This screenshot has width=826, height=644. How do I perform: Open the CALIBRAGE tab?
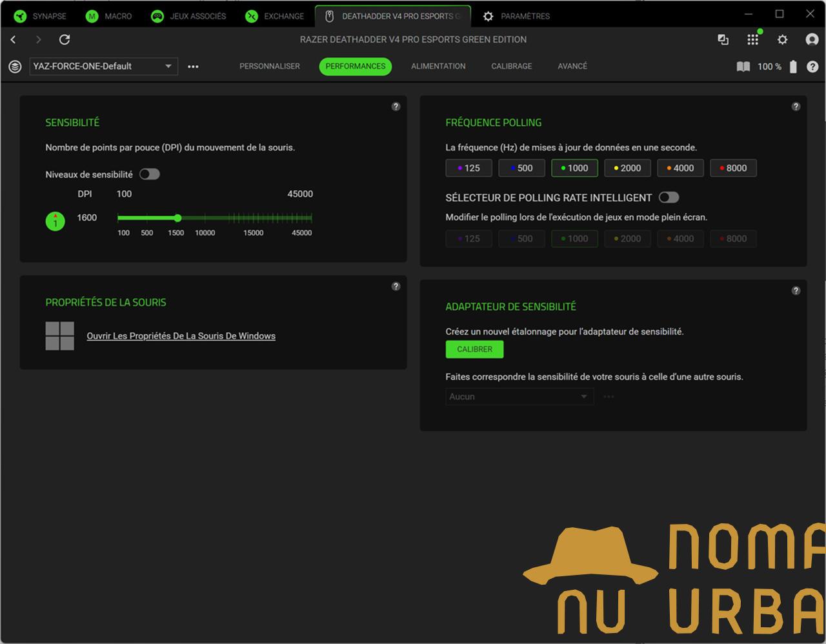511,66
